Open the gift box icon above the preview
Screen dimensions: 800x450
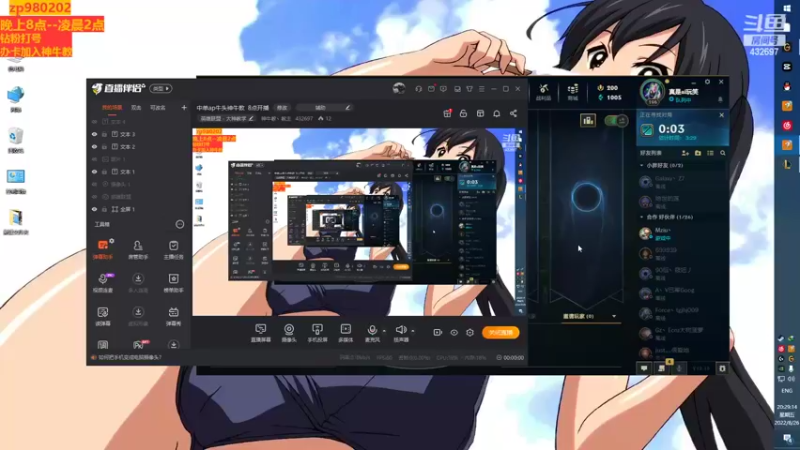(447, 113)
